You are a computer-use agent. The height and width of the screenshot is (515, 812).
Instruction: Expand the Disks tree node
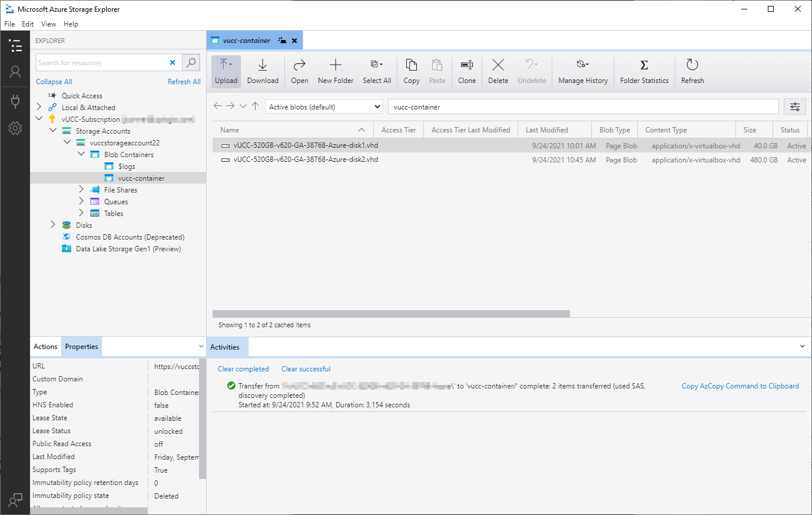[x=53, y=225]
